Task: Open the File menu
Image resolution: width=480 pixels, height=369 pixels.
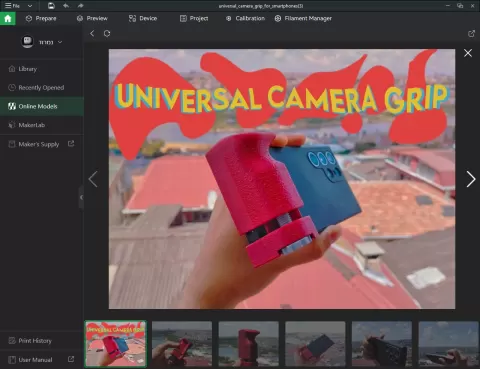Action: point(12,6)
